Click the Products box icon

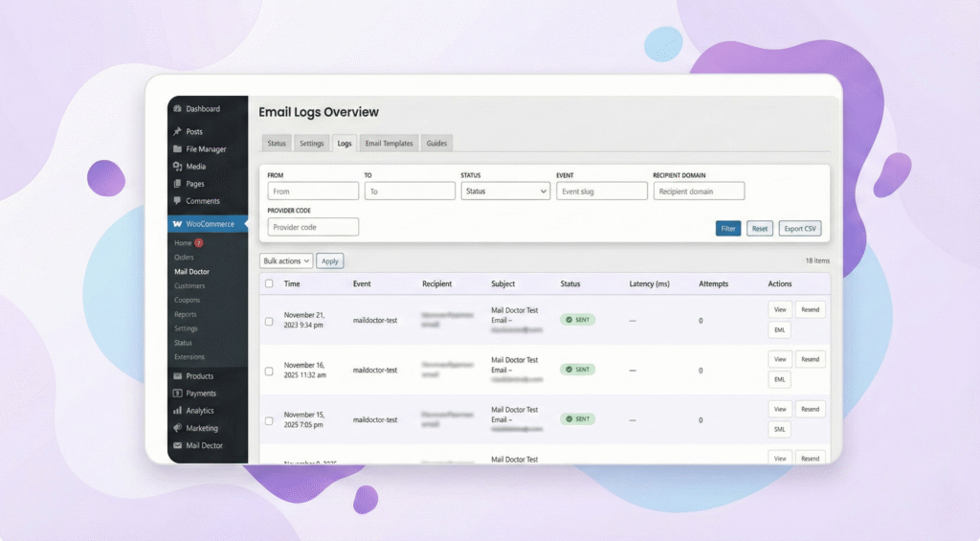[x=177, y=376]
